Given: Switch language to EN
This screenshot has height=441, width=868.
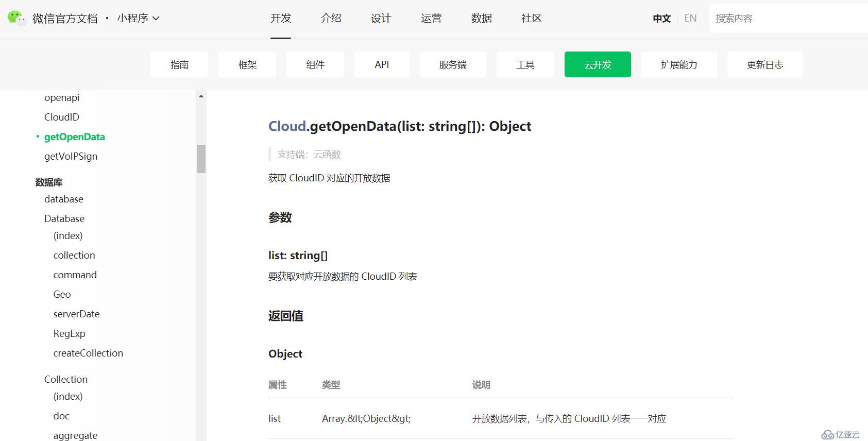Looking at the screenshot, I should [690, 19].
